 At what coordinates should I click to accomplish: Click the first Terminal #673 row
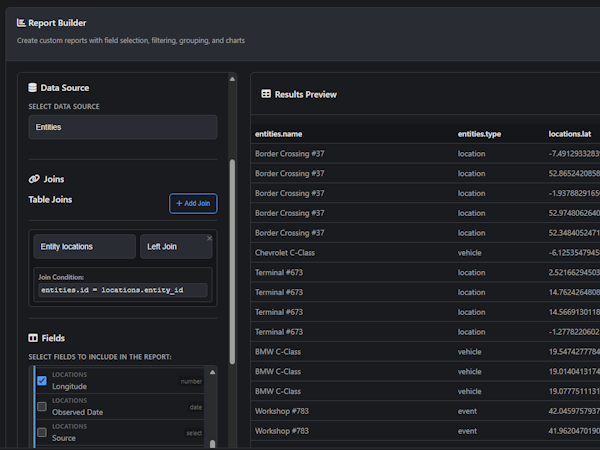pyautogui.click(x=425, y=272)
